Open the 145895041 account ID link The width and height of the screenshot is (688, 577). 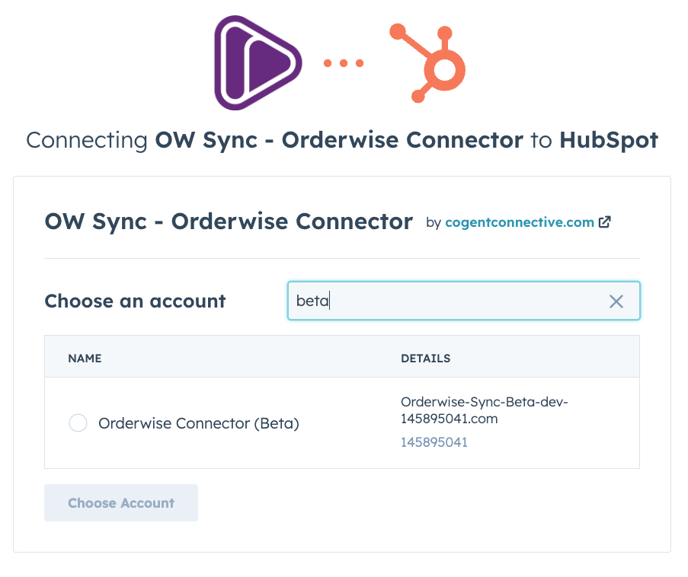(x=434, y=442)
